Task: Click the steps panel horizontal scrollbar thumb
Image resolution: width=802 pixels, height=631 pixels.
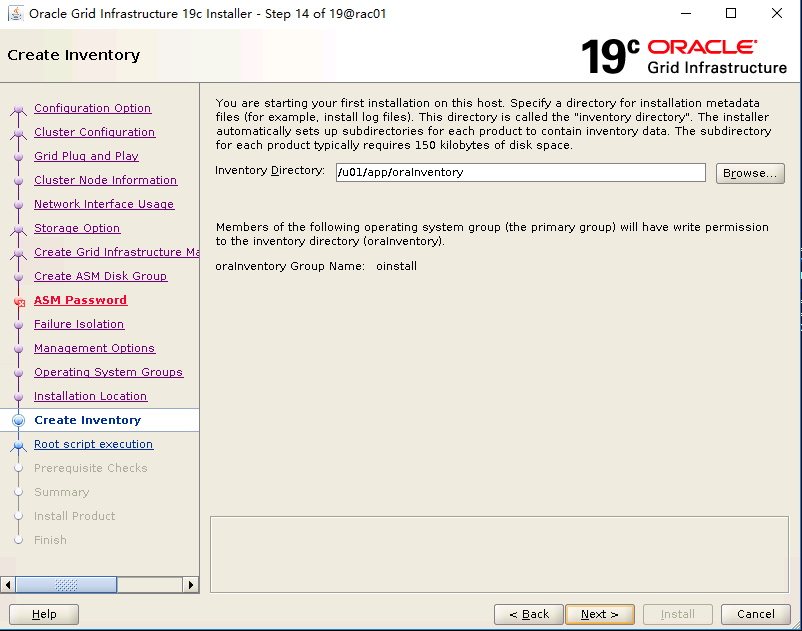Action: 66,584
